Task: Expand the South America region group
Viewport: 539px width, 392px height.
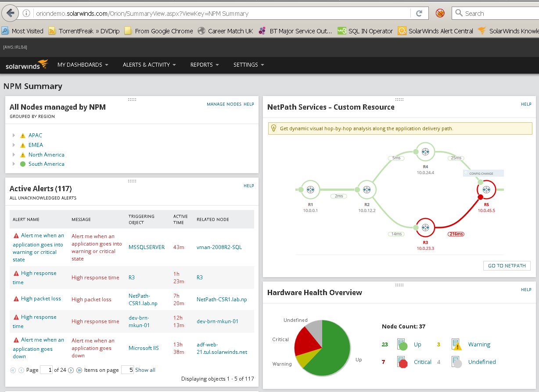Action: pyautogui.click(x=14, y=164)
